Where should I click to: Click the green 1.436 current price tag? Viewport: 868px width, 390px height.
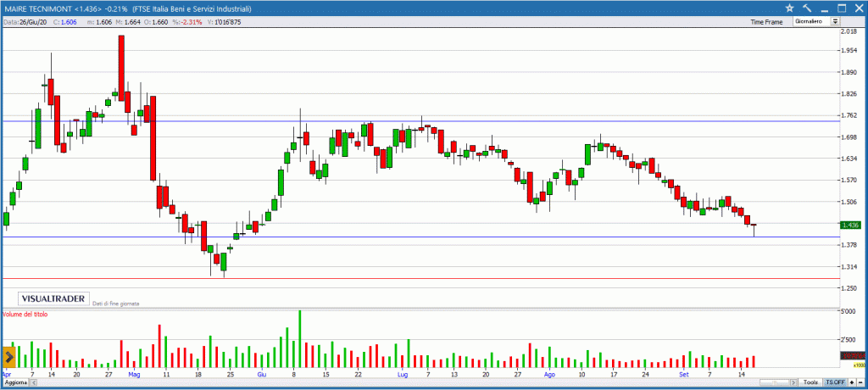coord(849,225)
